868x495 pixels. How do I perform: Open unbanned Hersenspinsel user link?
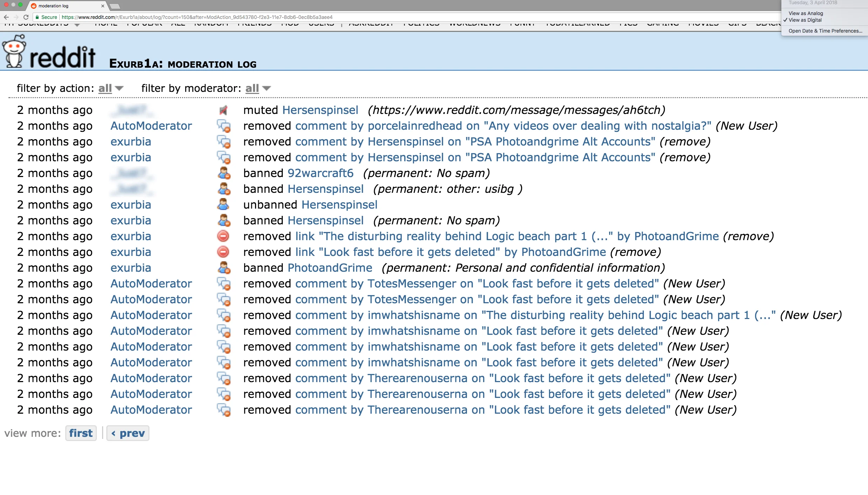click(x=339, y=205)
